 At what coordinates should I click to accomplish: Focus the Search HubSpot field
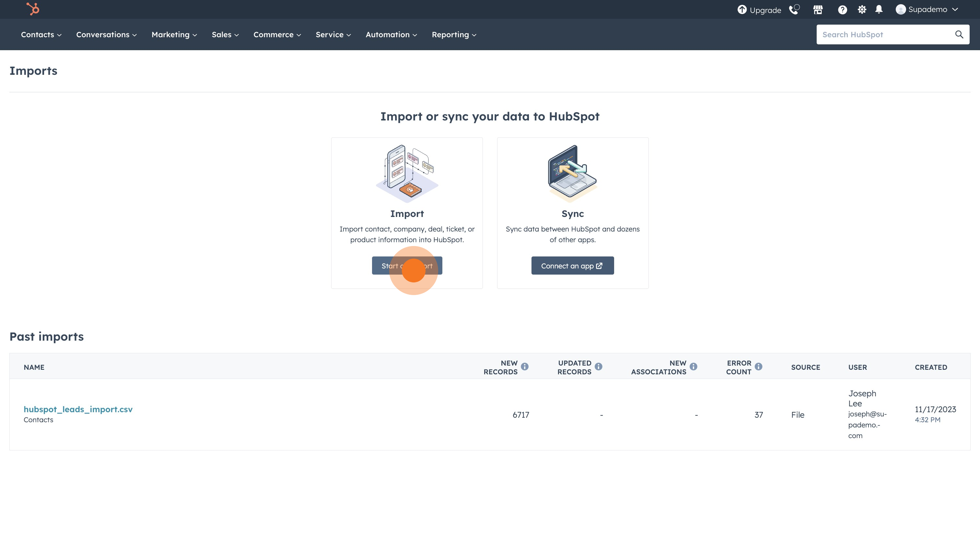[x=892, y=35]
